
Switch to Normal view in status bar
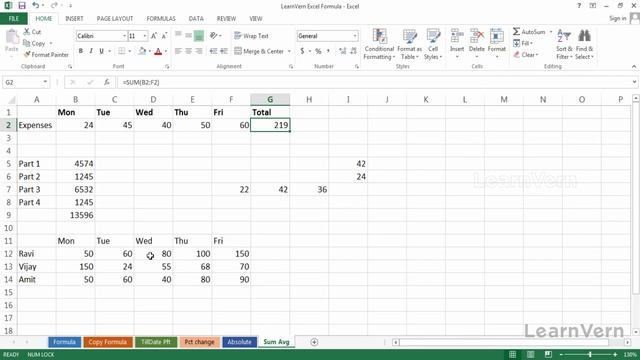512,354
